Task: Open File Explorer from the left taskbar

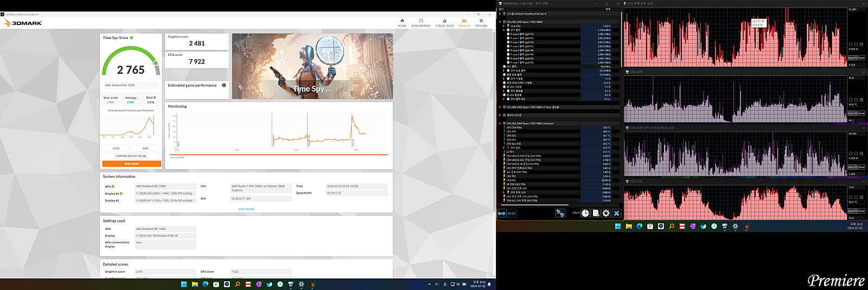Action: [195, 284]
